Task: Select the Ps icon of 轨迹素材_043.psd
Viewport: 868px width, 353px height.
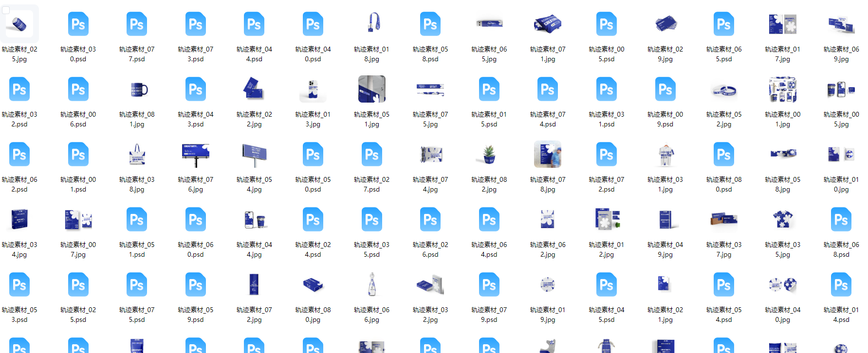Action: click(196, 89)
